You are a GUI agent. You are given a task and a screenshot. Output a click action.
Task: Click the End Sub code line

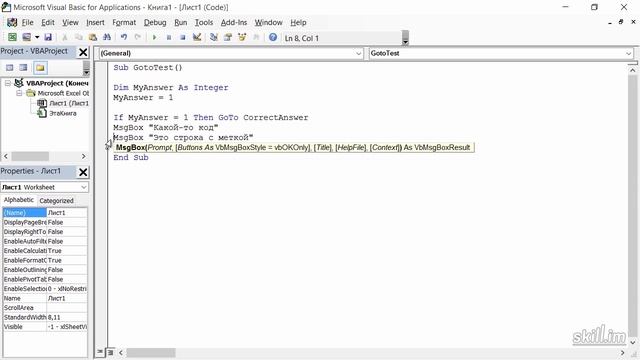tap(131, 158)
